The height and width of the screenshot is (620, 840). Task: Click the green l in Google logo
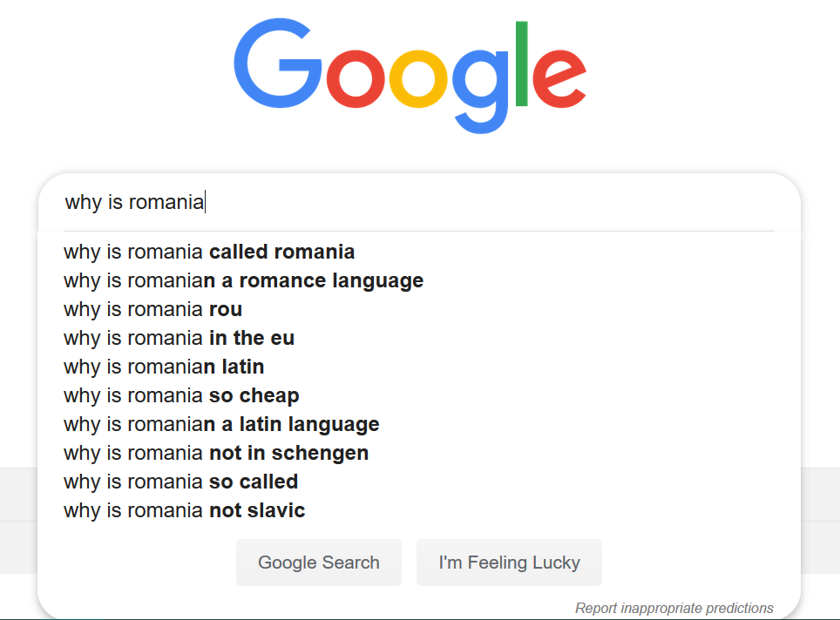pos(523,63)
